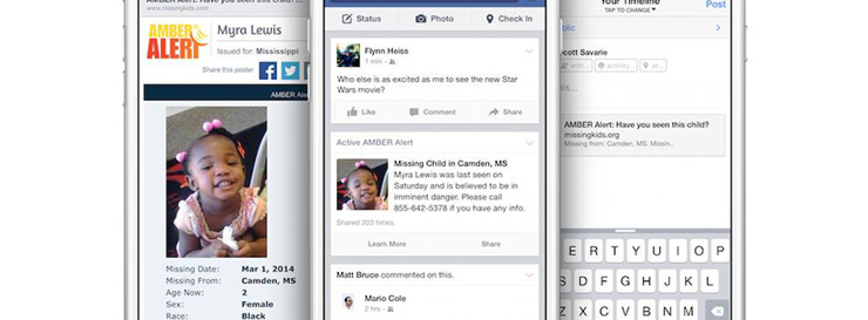
Task: Open Active AMBER Alert card options chevron
Action: (x=529, y=143)
